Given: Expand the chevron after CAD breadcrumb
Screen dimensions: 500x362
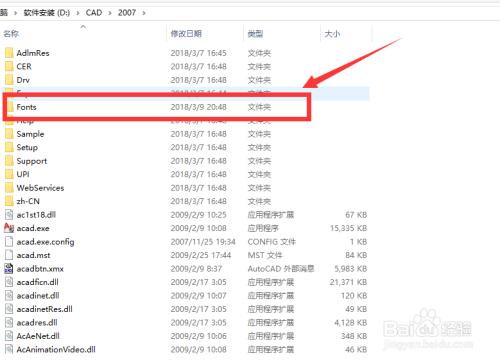Looking at the screenshot, I should [x=110, y=13].
